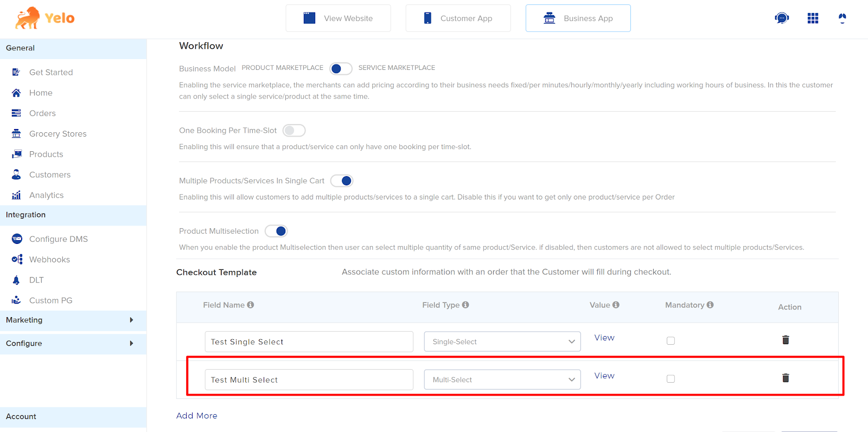Show info for Value column
Image resolution: width=868 pixels, height=432 pixels.
[616, 305]
